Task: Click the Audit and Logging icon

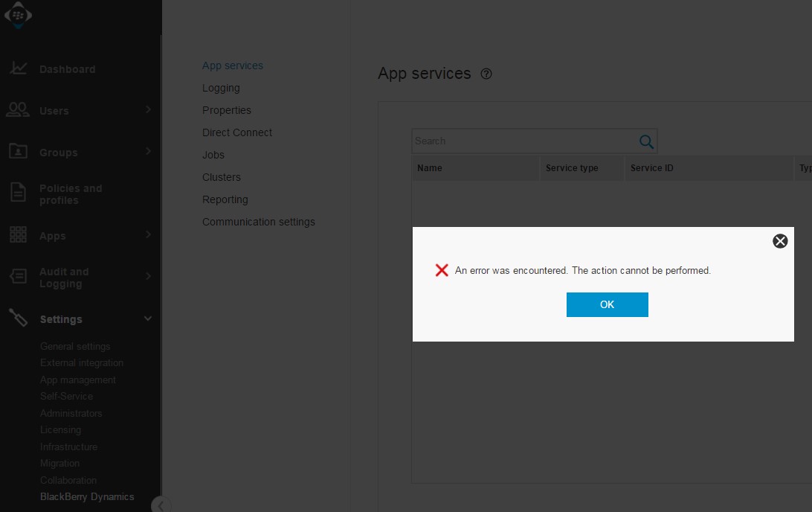Action: [x=18, y=277]
